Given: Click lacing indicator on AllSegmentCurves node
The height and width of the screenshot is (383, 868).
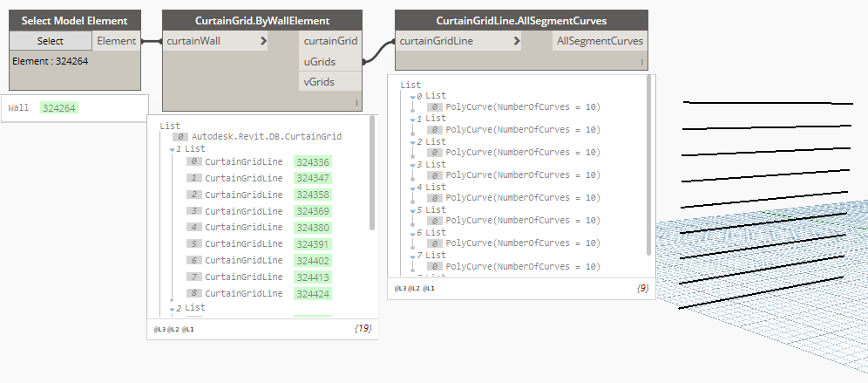Looking at the screenshot, I should pos(642,63).
